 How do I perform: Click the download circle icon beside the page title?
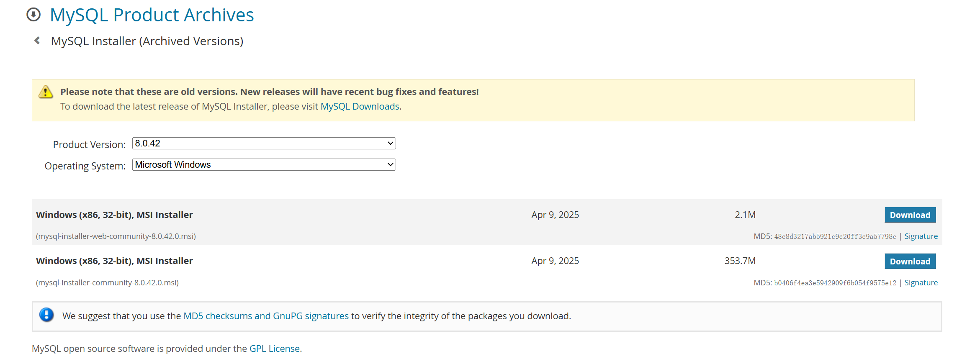pos(33,15)
